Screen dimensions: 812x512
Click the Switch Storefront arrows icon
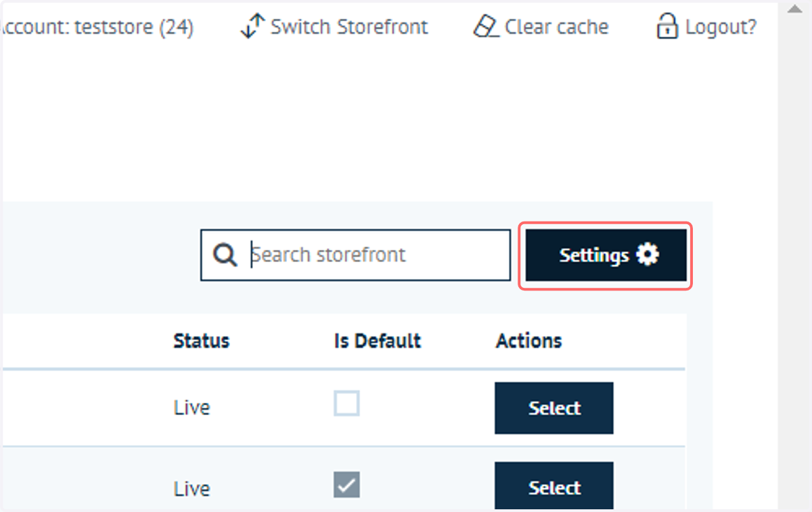point(252,26)
